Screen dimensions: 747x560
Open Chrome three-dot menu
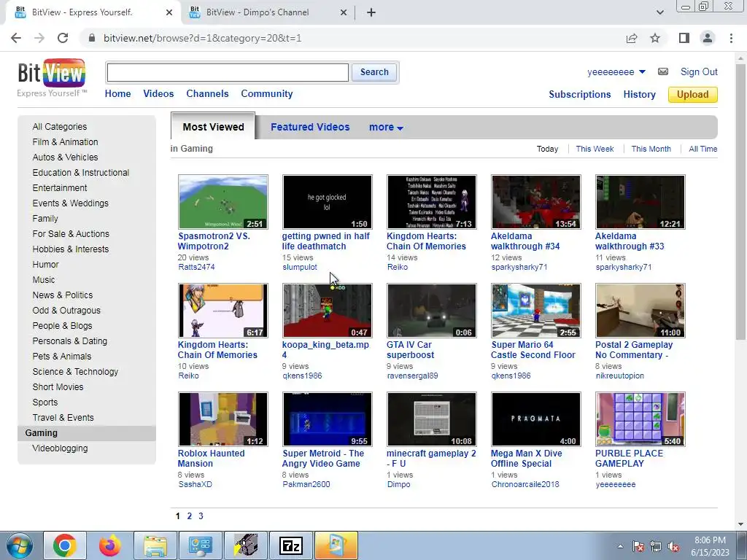(x=731, y=38)
